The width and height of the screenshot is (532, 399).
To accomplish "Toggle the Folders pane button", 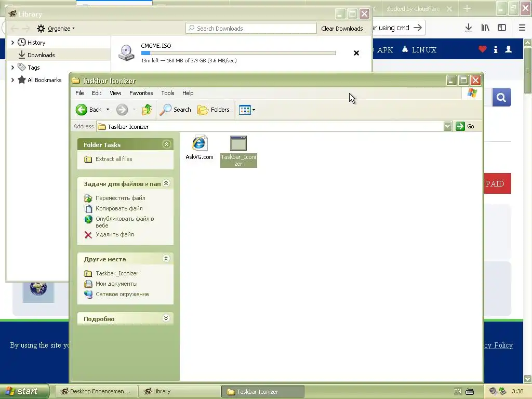I will click(x=214, y=110).
